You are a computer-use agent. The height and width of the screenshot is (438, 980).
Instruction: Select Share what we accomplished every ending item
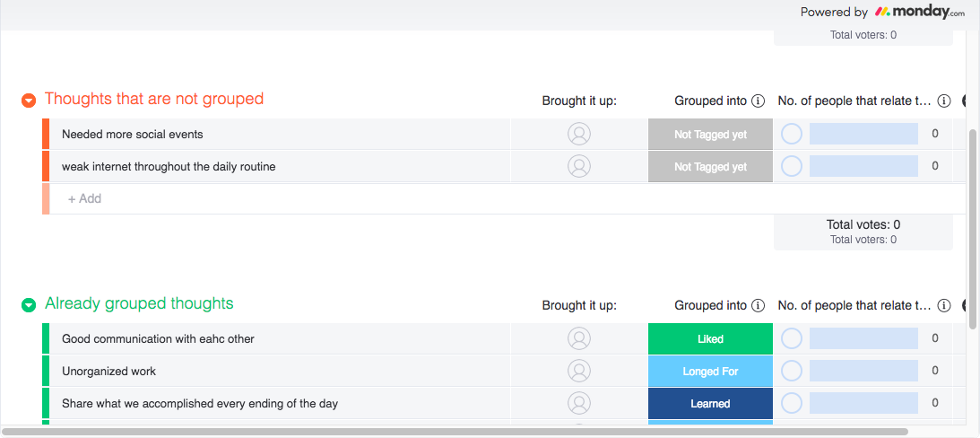click(200, 404)
